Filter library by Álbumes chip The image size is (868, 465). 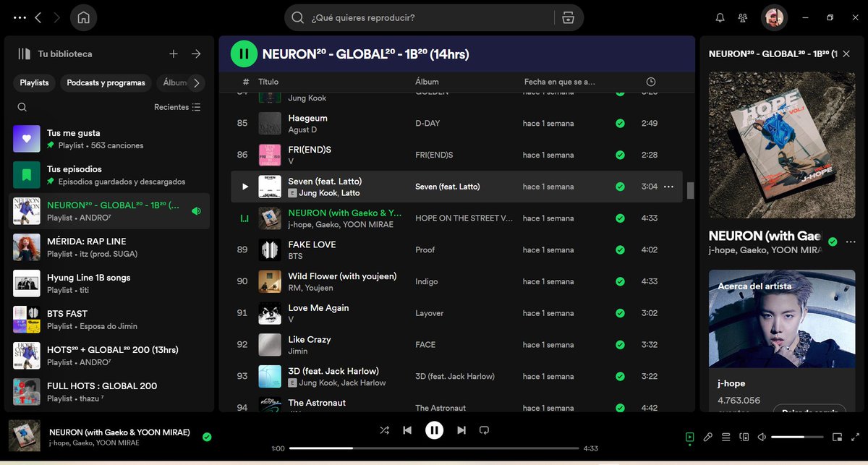172,82
